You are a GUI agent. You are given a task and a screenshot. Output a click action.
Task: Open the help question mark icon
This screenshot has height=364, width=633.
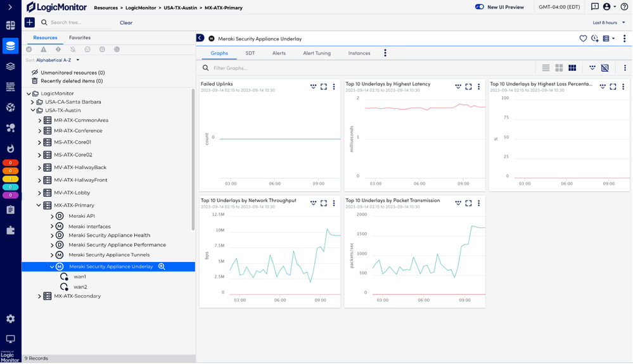(624, 7)
